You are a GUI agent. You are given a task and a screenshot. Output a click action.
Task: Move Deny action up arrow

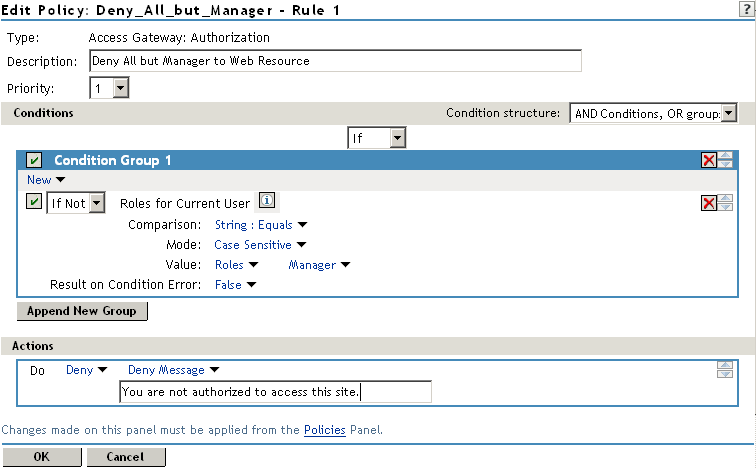(x=725, y=365)
